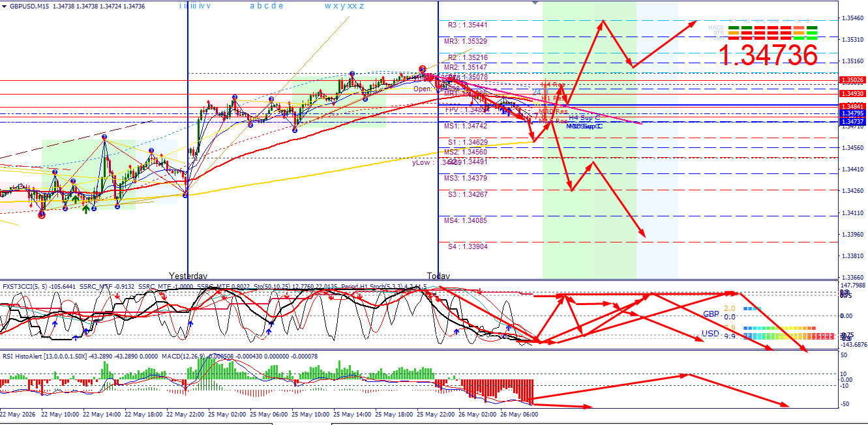
Task: Click the 1.35460 value on price scale
Action: click(x=853, y=18)
